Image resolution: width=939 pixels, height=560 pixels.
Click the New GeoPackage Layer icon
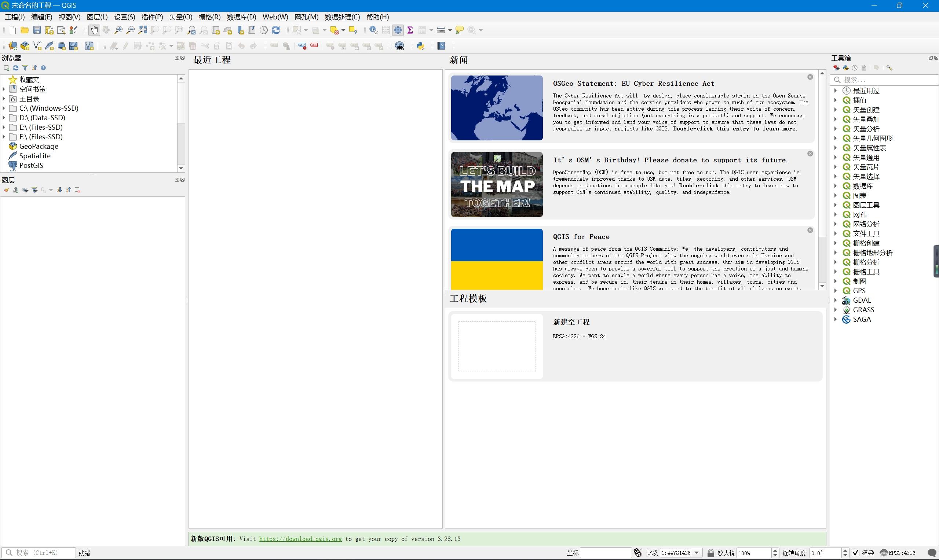click(x=25, y=46)
